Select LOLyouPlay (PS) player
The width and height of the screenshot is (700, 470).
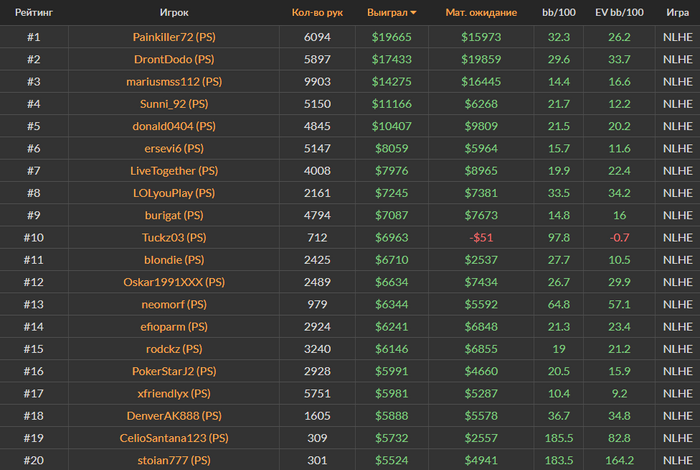click(174, 193)
